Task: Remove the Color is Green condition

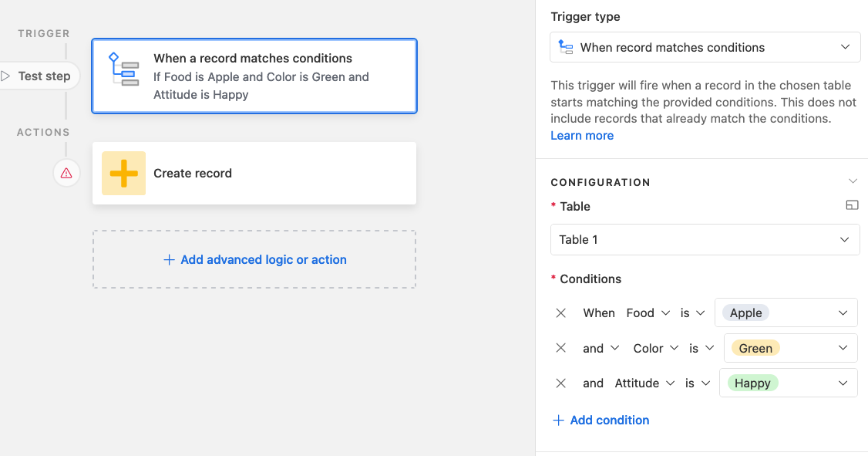Action: point(560,348)
